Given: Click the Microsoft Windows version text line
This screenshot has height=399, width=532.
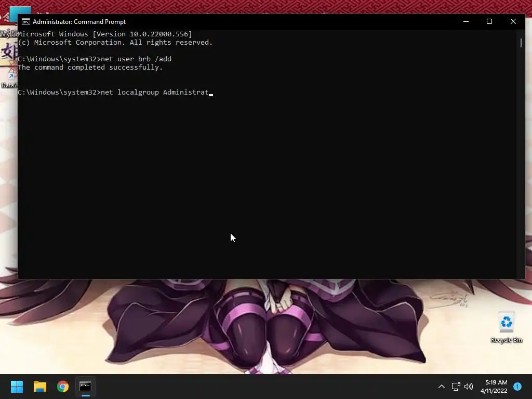Looking at the screenshot, I should (x=105, y=34).
